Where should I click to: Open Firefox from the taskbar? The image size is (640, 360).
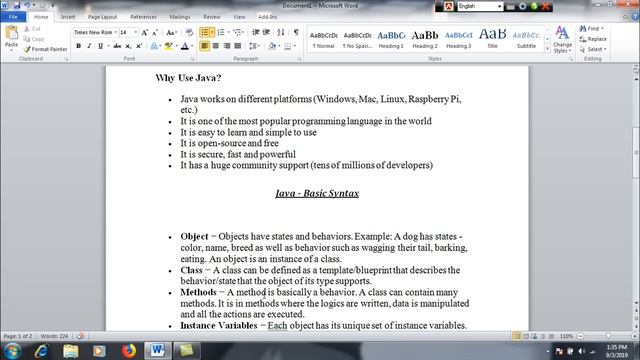[x=129, y=351]
